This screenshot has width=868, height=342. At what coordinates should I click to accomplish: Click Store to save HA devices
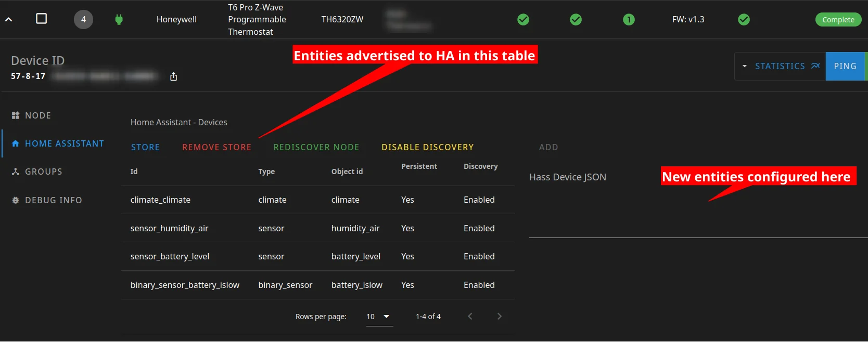click(145, 148)
